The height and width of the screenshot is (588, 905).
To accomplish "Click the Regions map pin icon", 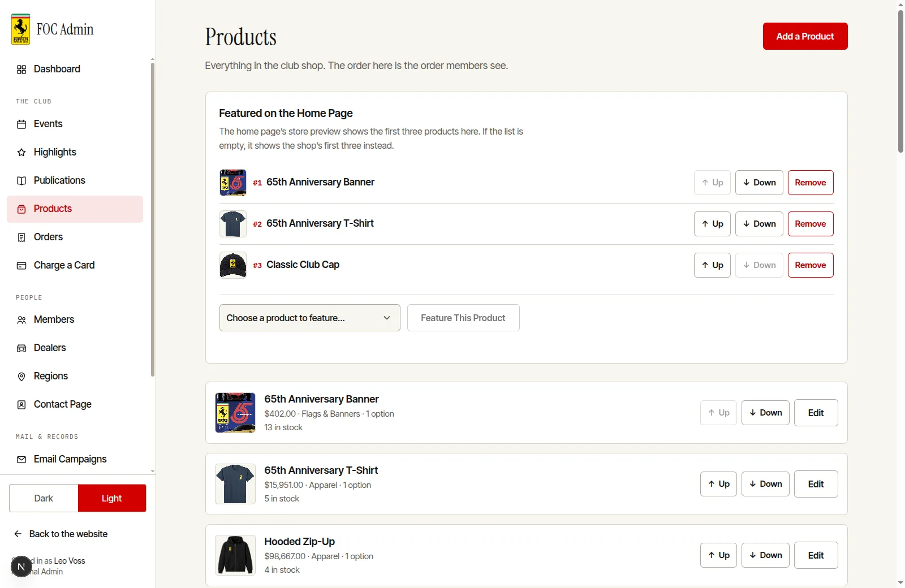I will pyautogui.click(x=21, y=377).
